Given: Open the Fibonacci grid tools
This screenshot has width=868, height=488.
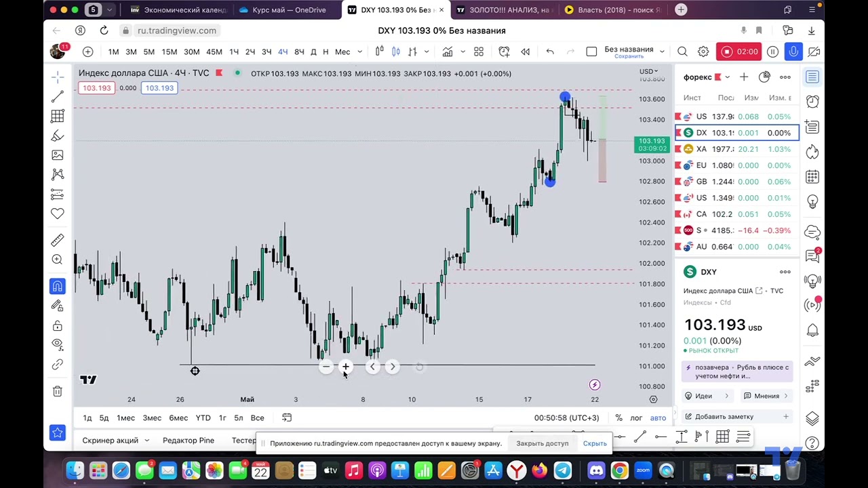Looking at the screenshot, I should coord(58,117).
